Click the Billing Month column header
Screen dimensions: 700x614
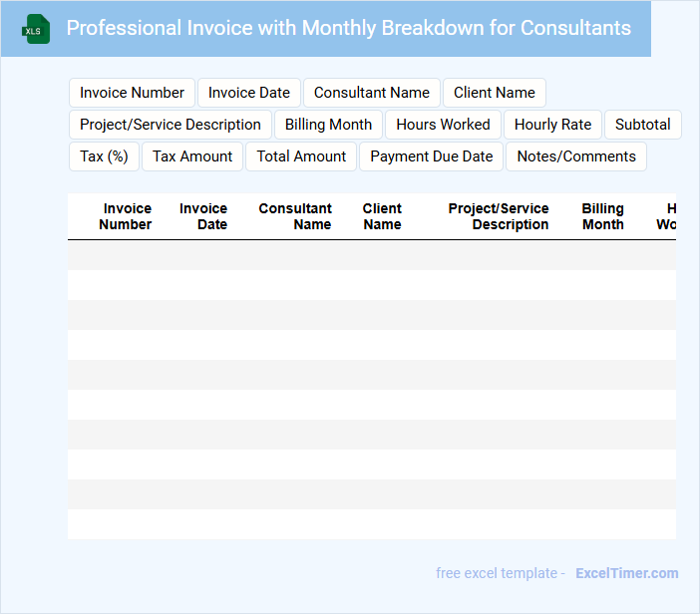point(603,216)
